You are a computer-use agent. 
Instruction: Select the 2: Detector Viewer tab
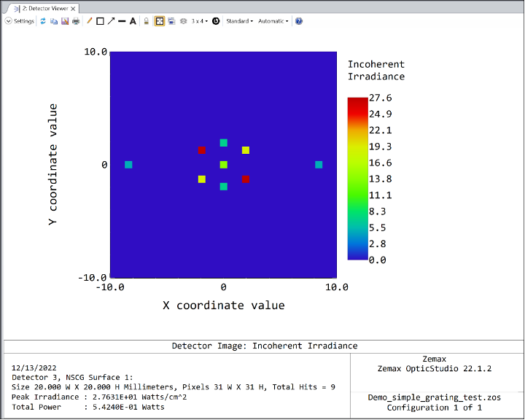[45, 8]
